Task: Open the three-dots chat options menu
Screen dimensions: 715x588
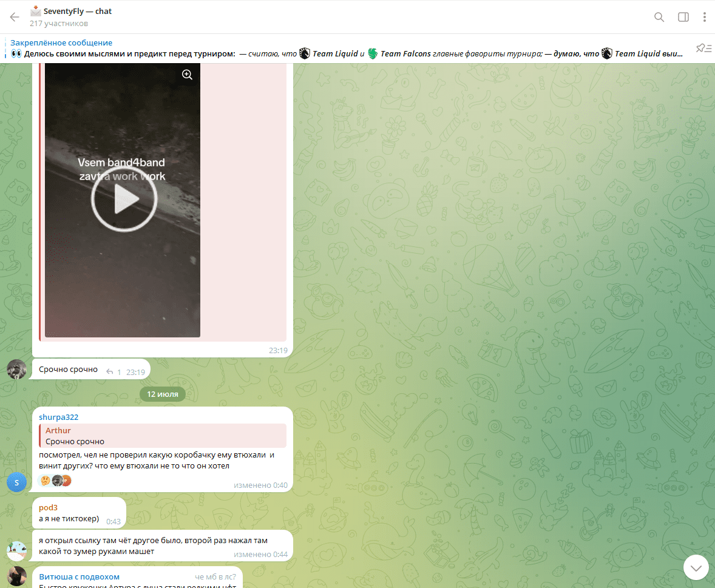Action: click(x=704, y=17)
